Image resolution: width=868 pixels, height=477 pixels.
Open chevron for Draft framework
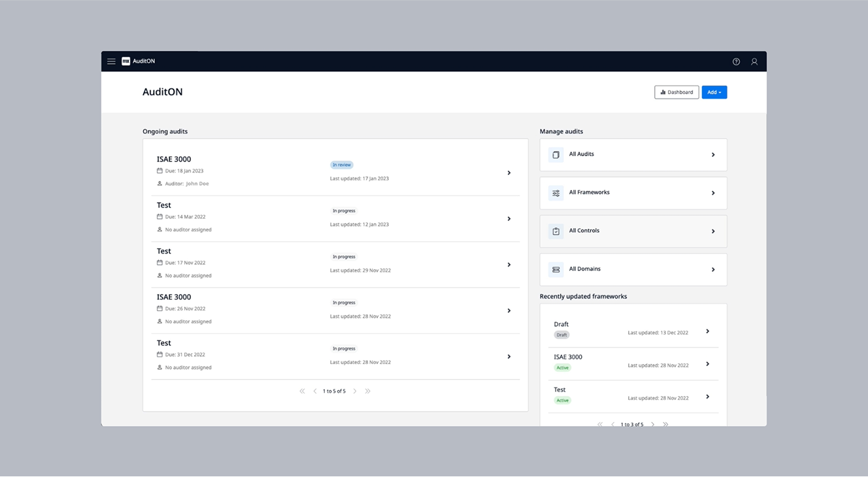click(x=707, y=331)
